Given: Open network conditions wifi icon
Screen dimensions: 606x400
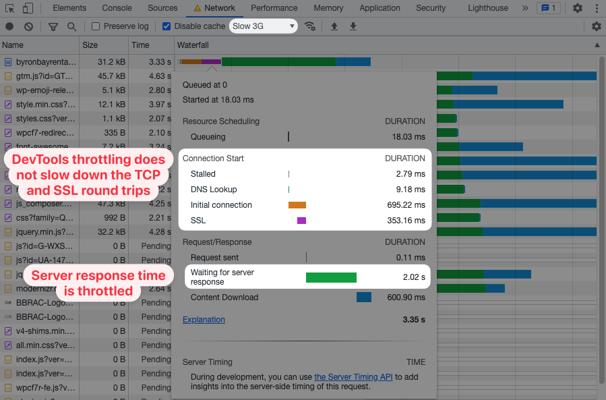Looking at the screenshot, I should coord(311,26).
